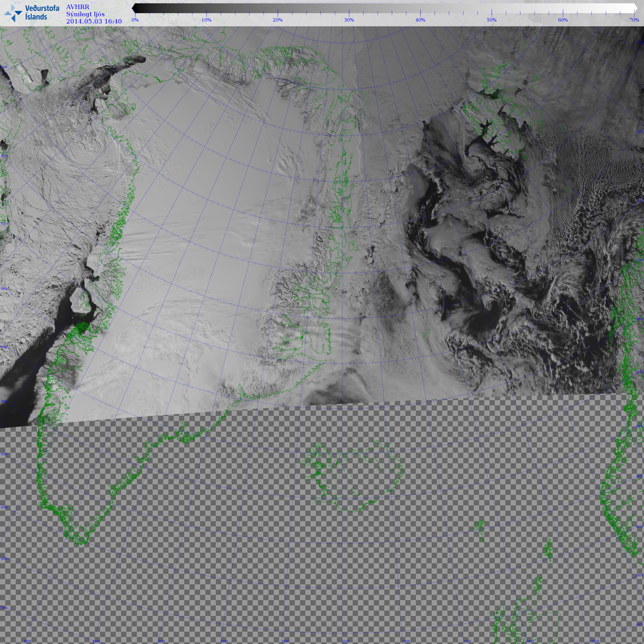Click the 60N latitude label on the left edge
The width and height of the screenshot is (644, 644).
pyautogui.click(x=4, y=507)
